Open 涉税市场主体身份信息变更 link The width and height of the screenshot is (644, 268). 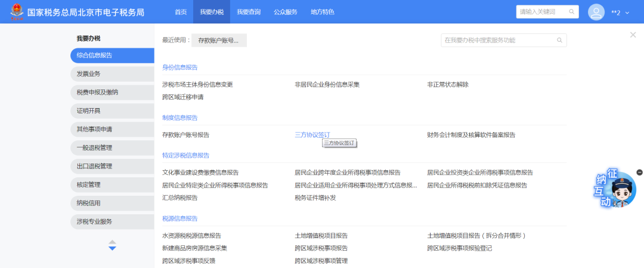pos(197,85)
